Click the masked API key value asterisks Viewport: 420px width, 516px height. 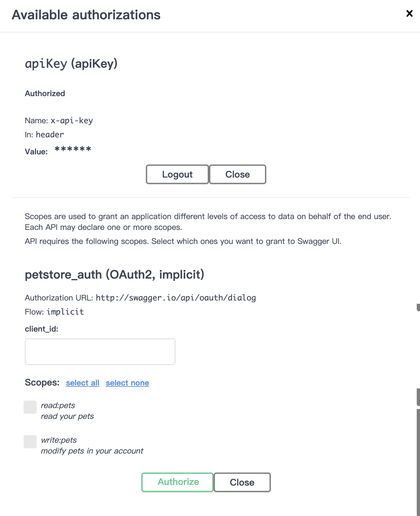coord(73,150)
